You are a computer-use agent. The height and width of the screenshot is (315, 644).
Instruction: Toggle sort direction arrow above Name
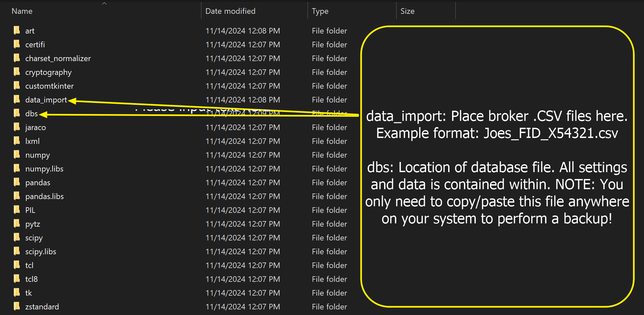coord(104,4)
